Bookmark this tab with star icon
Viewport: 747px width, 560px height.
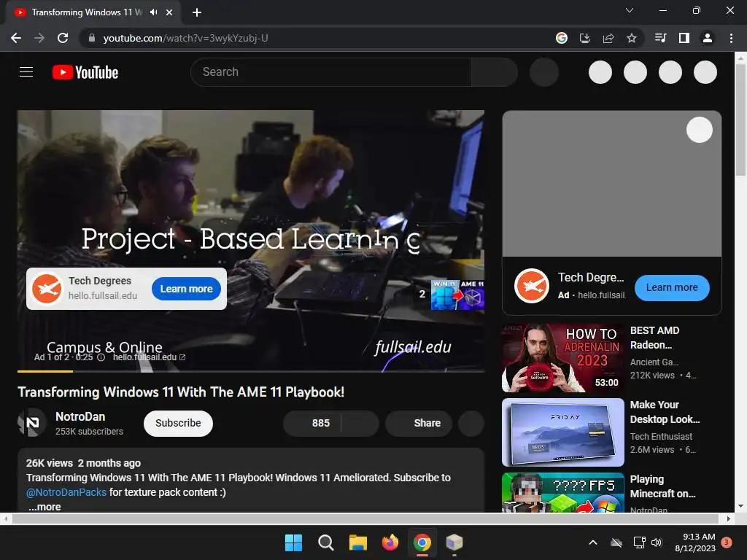[632, 38]
